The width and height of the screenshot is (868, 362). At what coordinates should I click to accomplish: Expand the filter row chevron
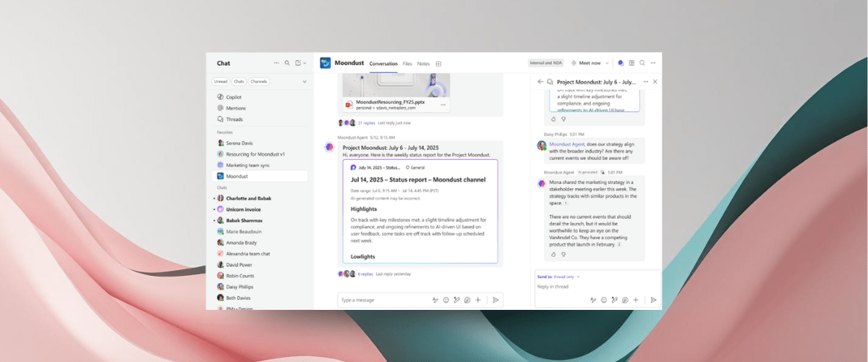[304, 82]
